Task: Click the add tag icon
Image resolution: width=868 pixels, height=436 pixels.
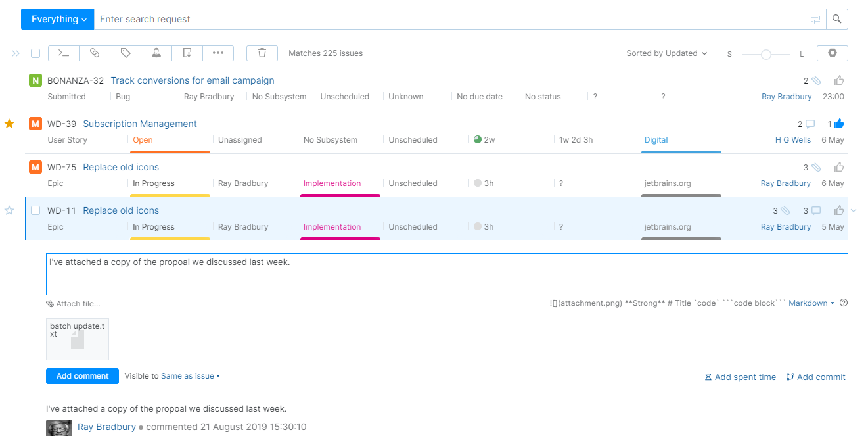Action: click(x=126, y=53)
